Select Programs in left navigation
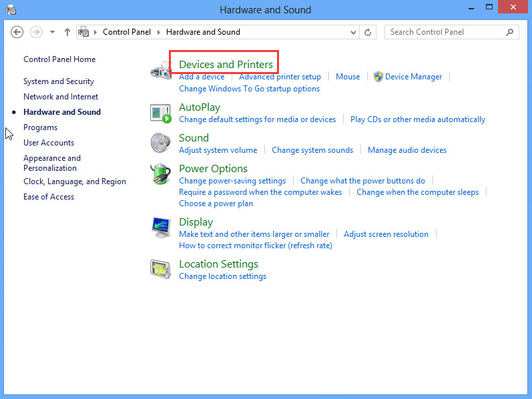 pos(40,127)
